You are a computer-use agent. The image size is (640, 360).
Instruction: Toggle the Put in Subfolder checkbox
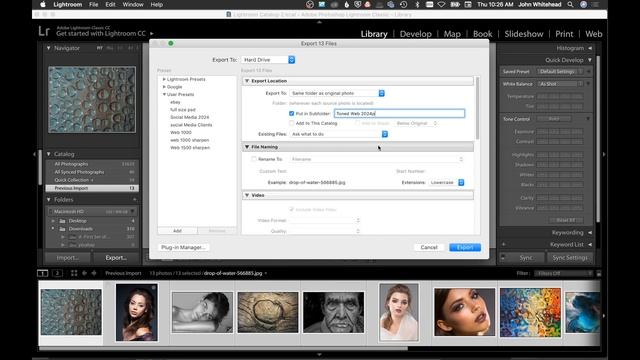[x=291, y=113]
